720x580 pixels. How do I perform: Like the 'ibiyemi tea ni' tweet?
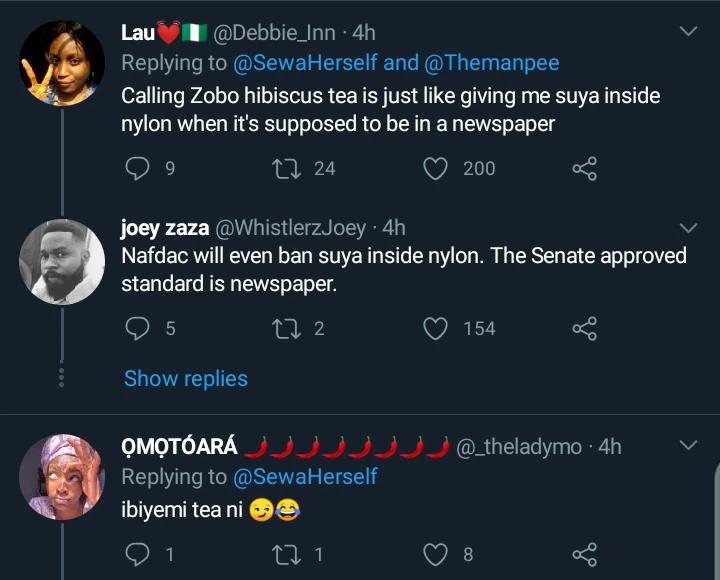point(436,554)
